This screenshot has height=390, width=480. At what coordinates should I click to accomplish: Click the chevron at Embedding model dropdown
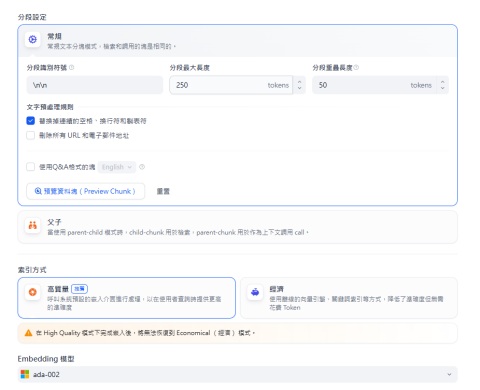pos(449,374)
